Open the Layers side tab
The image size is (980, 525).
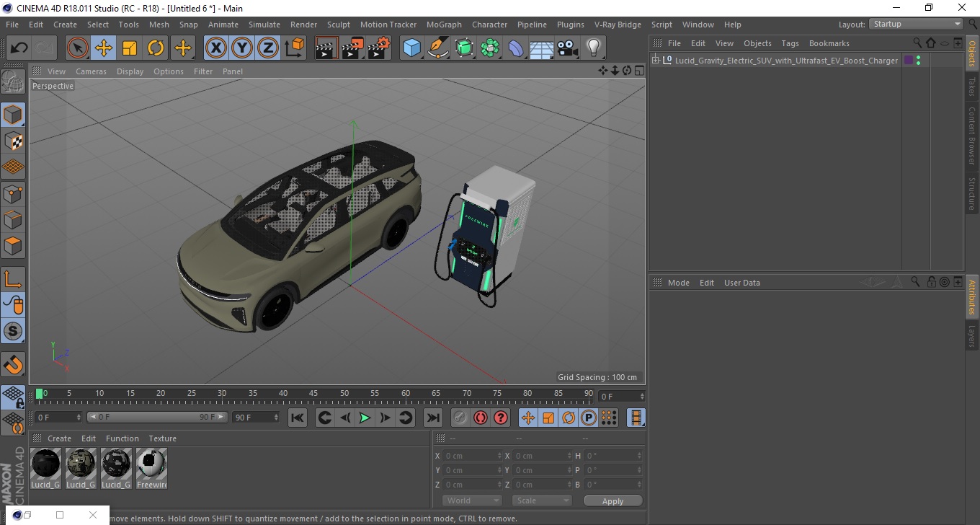(971, 336)
